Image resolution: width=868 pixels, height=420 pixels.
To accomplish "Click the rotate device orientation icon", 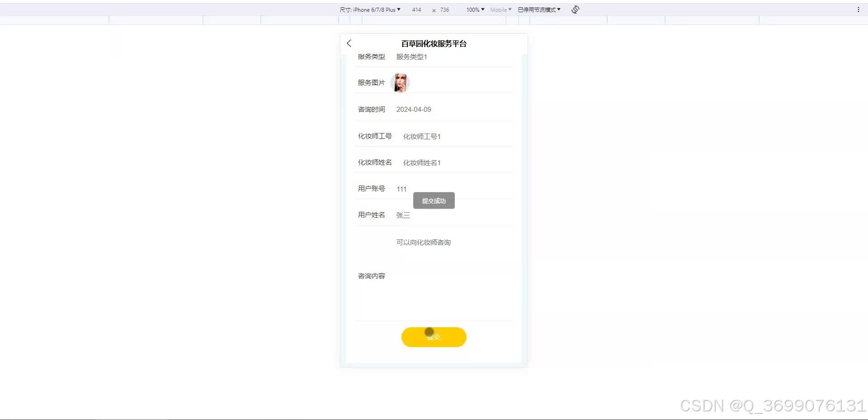I will tap(575, 9).
